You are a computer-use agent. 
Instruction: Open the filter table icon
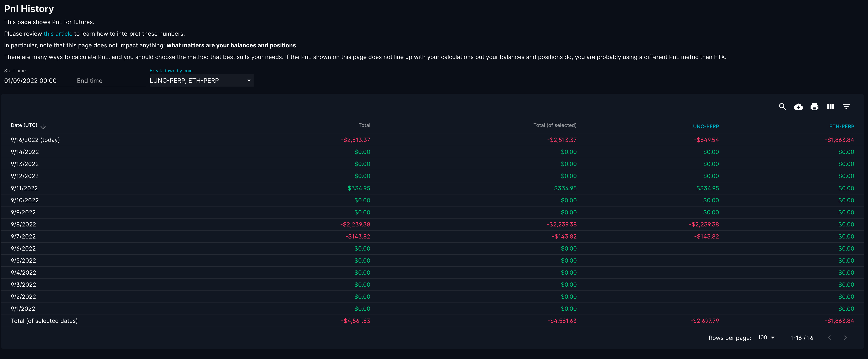[846, 107]
